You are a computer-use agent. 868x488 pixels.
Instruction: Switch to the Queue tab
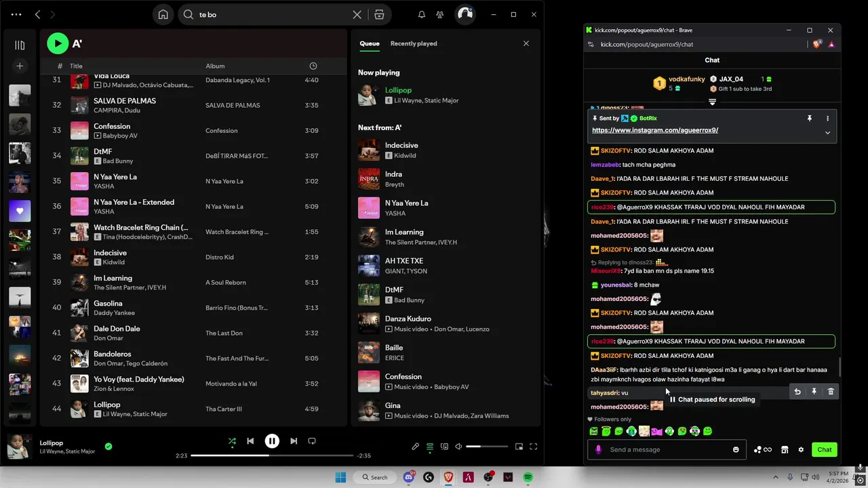(x=370, y=43)
